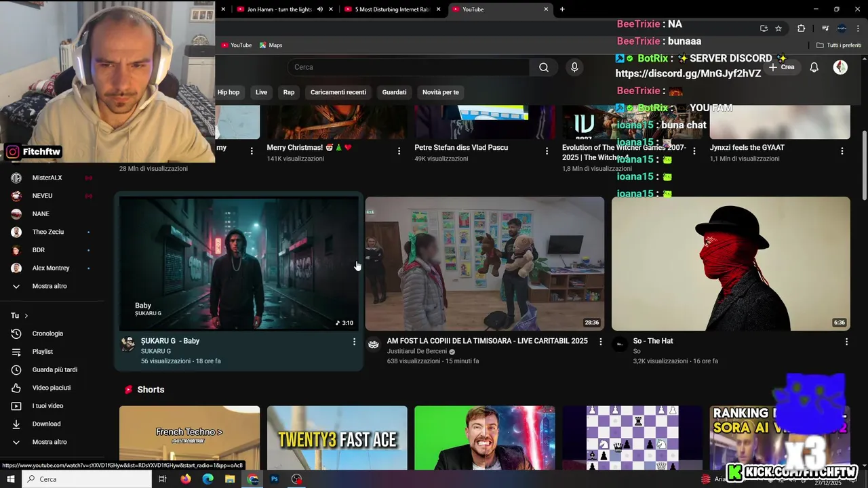Close the 5 Most Disturbing Internet tab
Viewport: 868px width, 488px height.
(x=439, y=9)
